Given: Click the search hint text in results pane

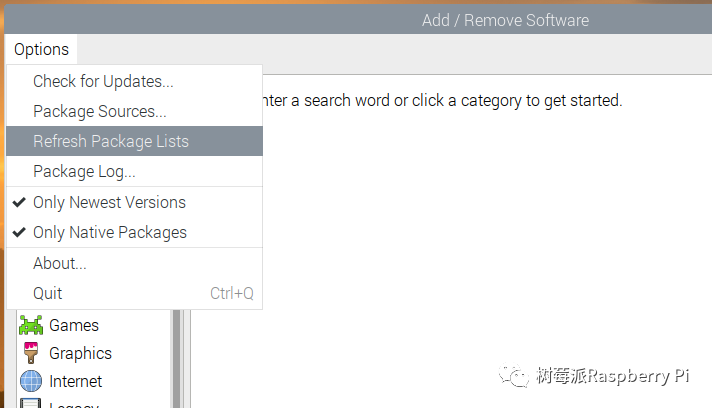Looking at the screenshot, I should pos(440,100).
